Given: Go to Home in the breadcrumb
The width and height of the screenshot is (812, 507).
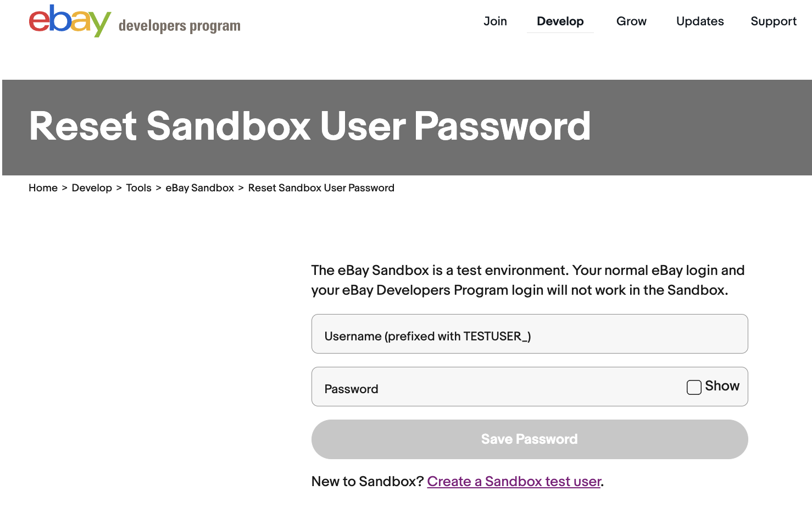Looking at the screenshot, I should tap(43, 188).
